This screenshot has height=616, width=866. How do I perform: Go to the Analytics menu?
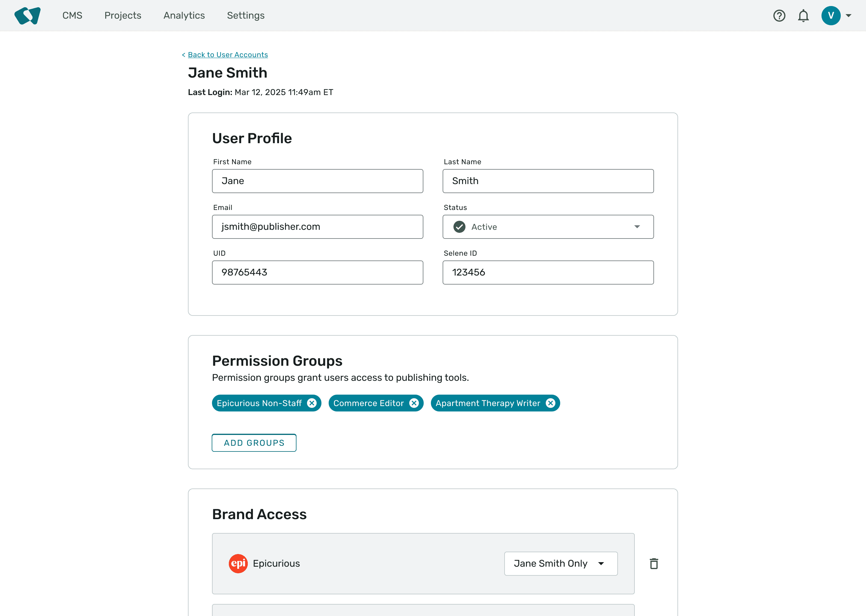184,16
